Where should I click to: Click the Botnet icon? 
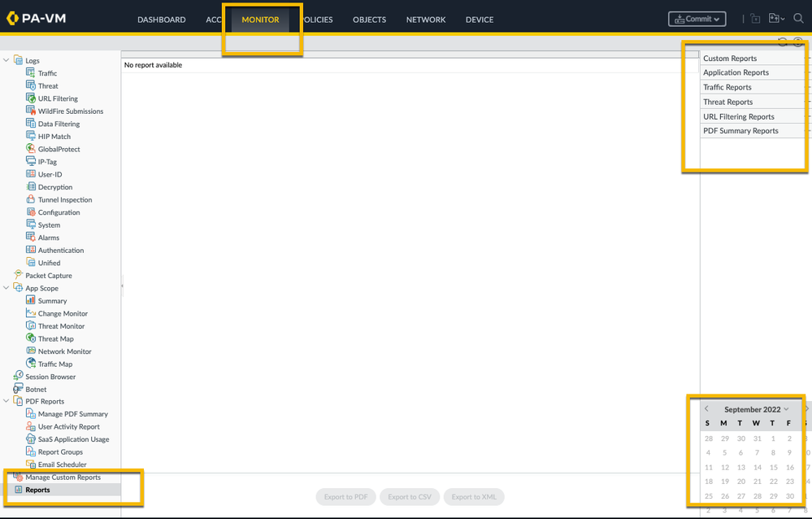[18, 388]
